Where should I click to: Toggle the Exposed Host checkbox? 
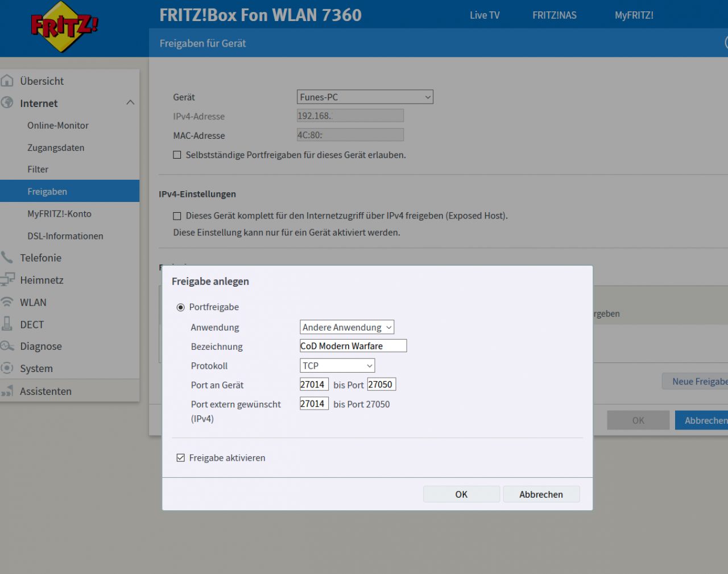click(x=177, y=216)
